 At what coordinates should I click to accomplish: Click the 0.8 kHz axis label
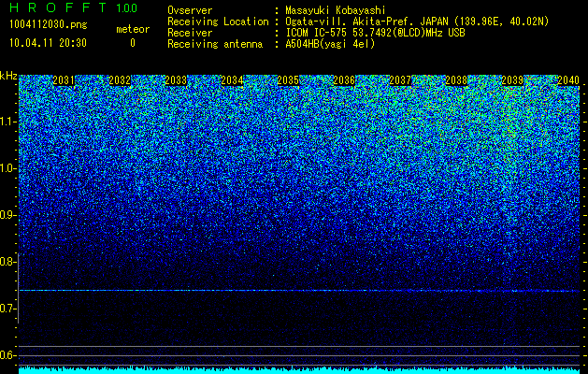[8, 262]
